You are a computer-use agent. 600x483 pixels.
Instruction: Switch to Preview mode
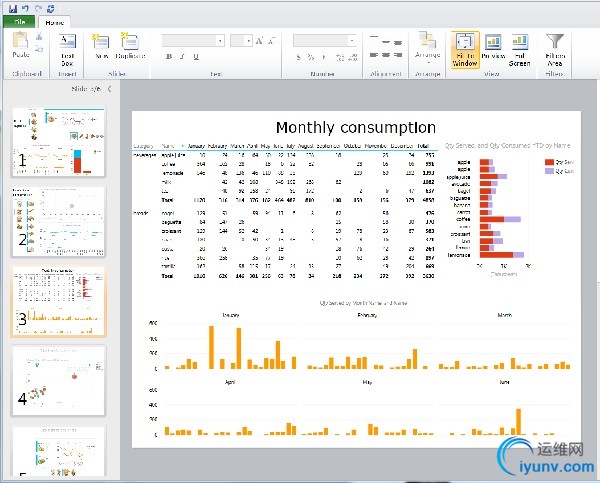[x=493, y=47]
